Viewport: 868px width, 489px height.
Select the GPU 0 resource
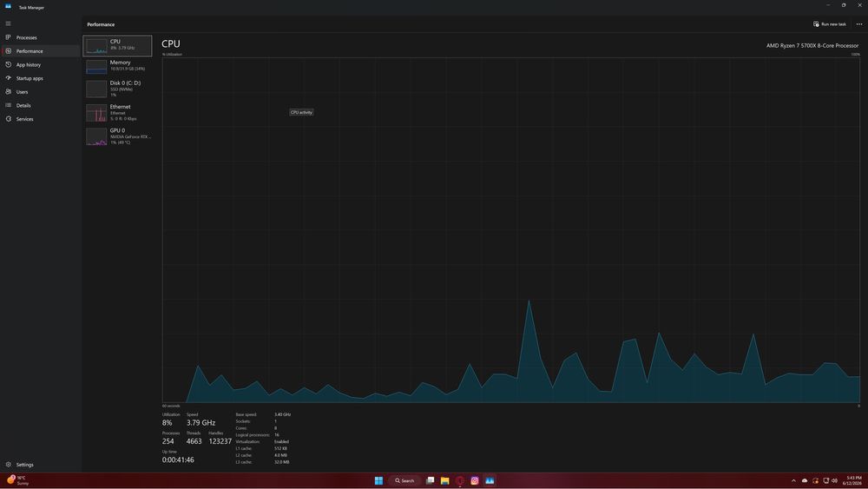[x=117, y=136]
